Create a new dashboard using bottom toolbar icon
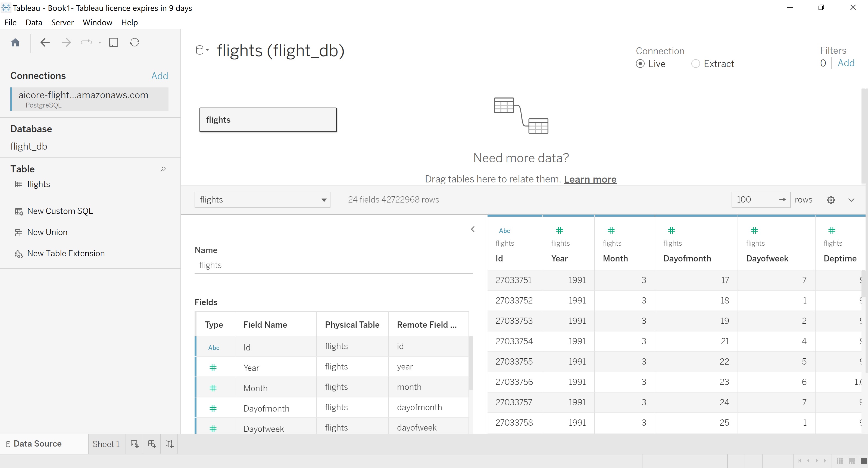 click(152, 444)
